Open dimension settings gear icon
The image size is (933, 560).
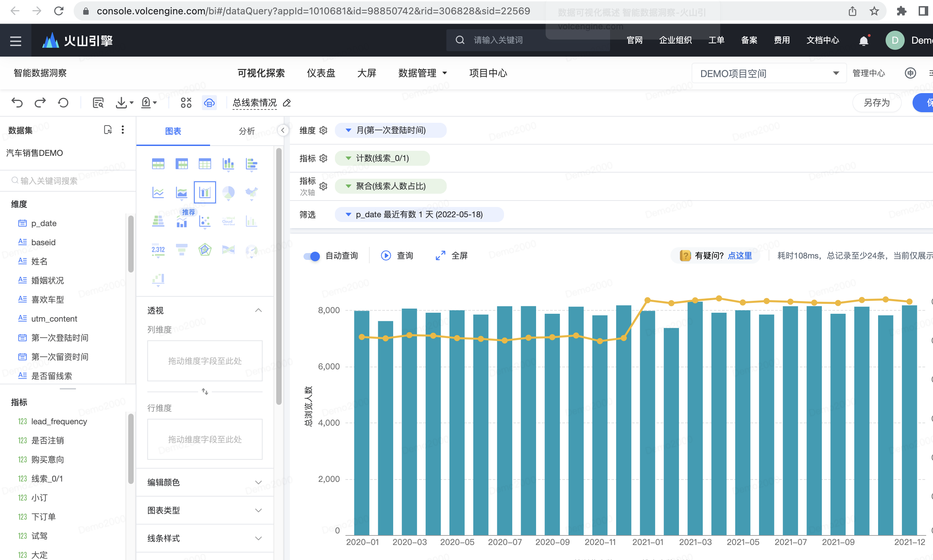coord(323,130)
